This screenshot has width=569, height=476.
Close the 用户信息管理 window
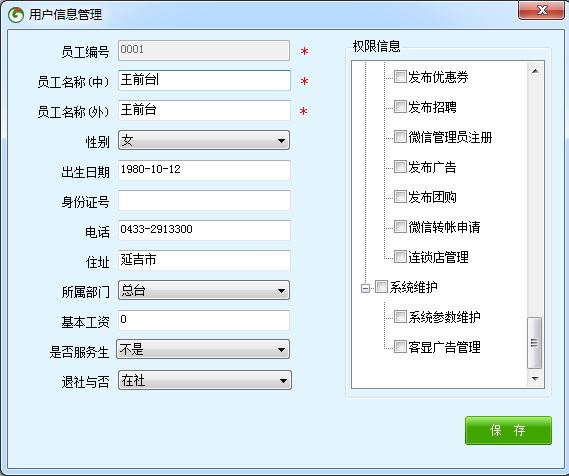541,10
